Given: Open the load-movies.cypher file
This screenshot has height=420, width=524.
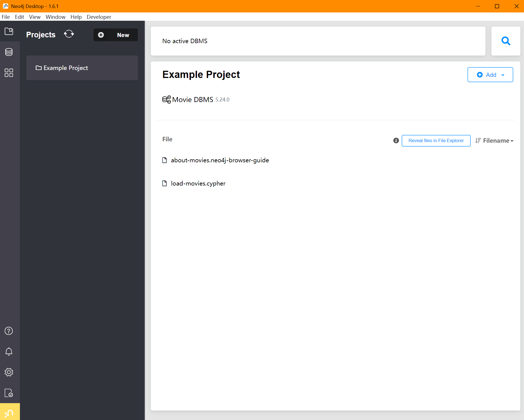Looking at the screenshot, I should point(198,183).
